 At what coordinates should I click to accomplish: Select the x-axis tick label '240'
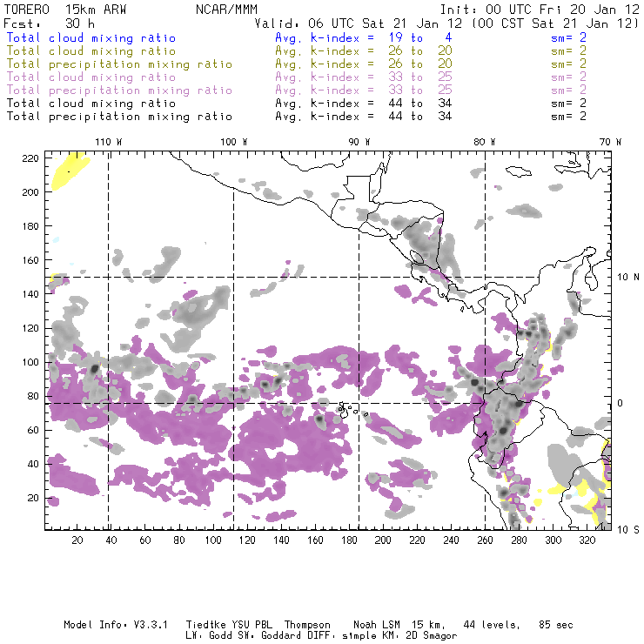click(x=451, y=540)
